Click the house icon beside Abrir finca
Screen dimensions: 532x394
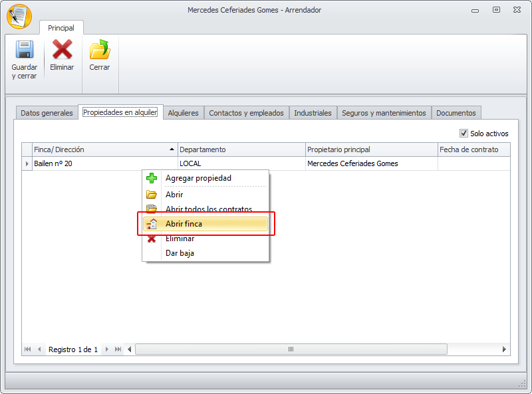pos(152,224)
